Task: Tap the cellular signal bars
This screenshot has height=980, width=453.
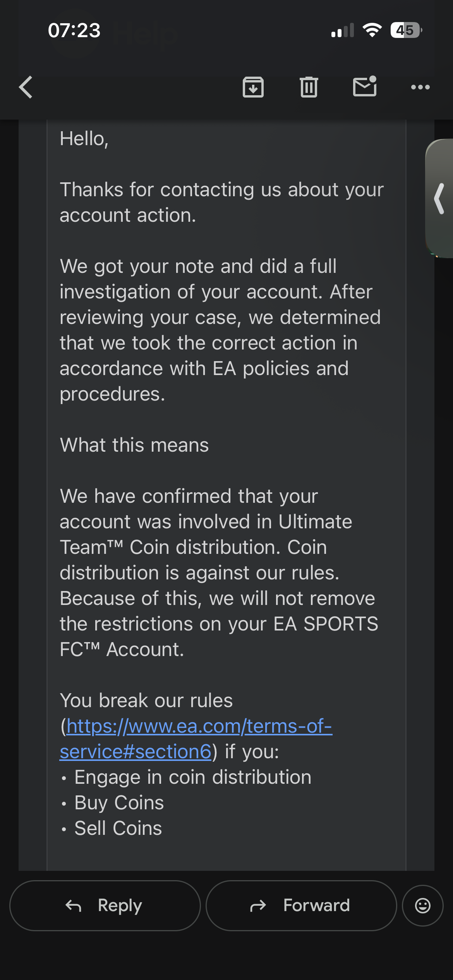Action: pyautogui.click(x=343, y=31)
